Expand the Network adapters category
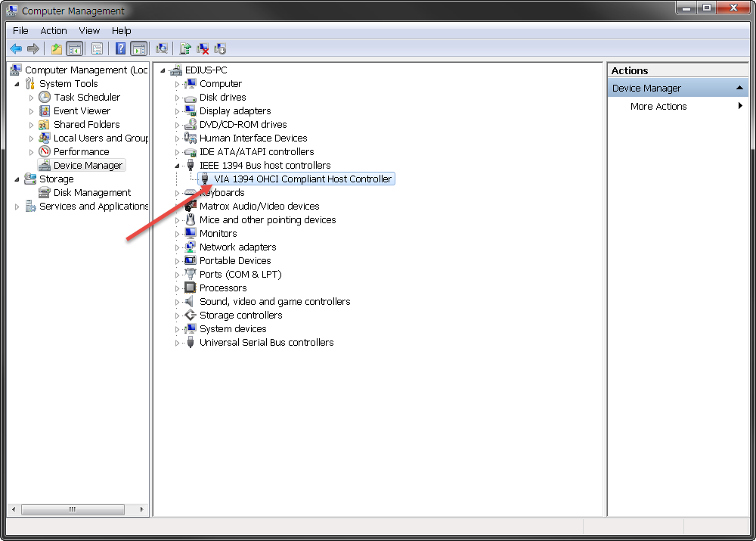The width and height of the screenshot is (756, 541). (x=178, y=247)
